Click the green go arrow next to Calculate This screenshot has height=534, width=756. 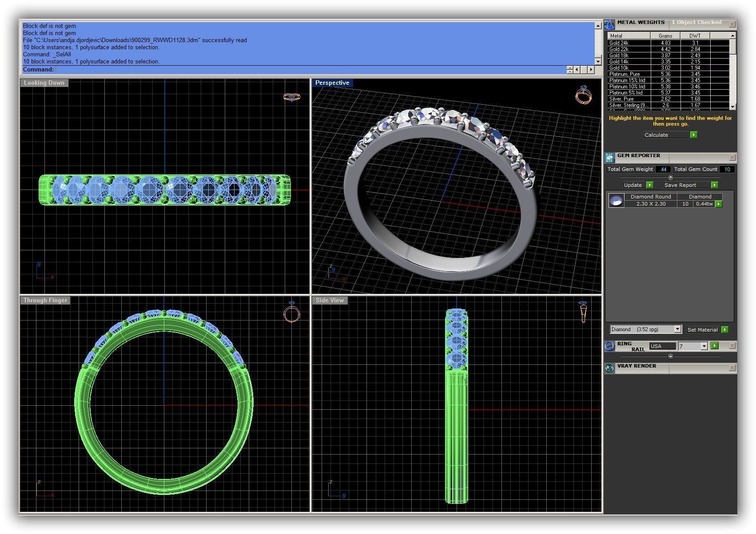pos(694,135)
